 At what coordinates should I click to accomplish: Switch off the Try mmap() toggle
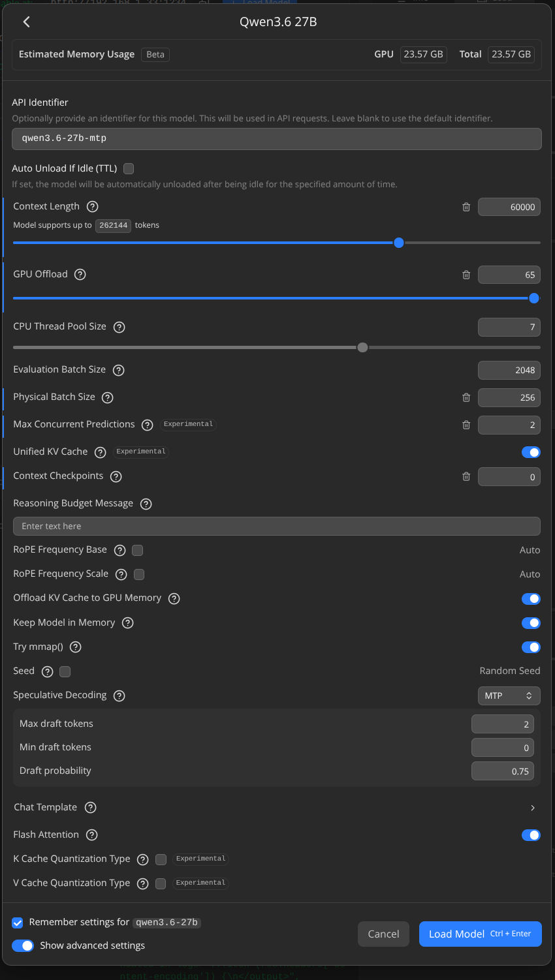(531, 647)
